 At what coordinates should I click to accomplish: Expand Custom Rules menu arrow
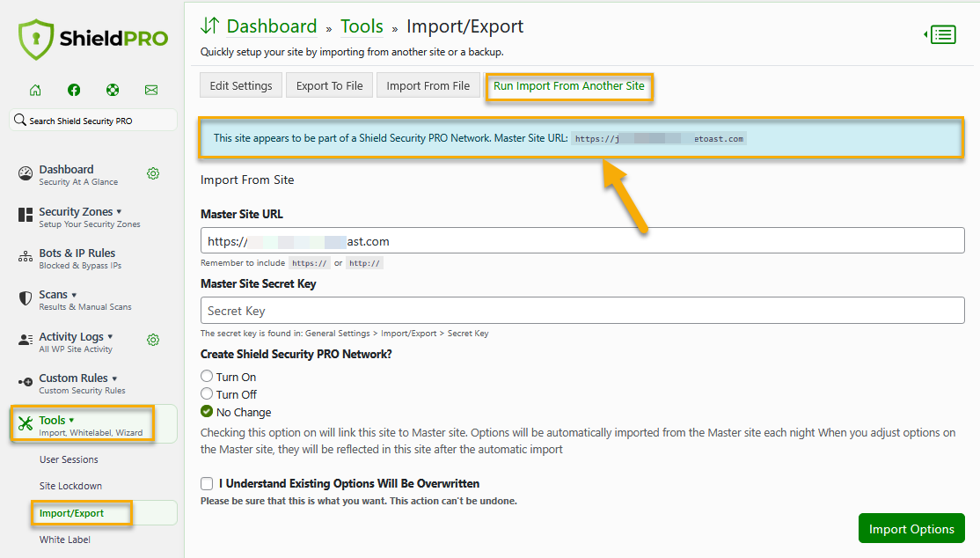114,378
